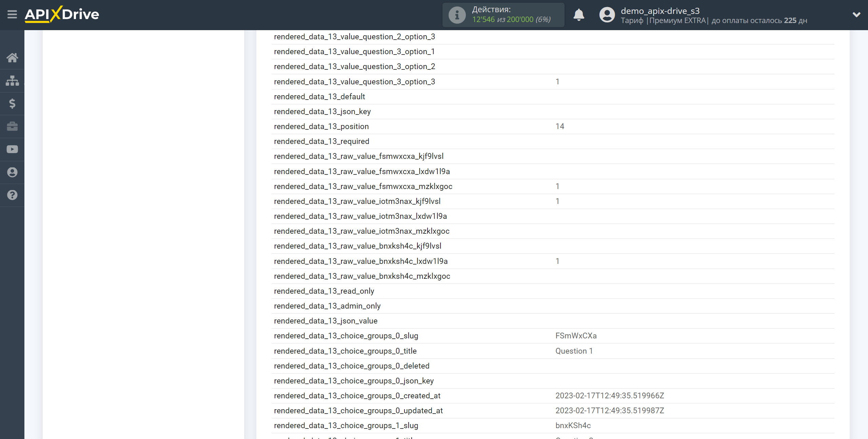Select row rendered_data_13_choice_groups_0_json_key
This screenshot has width=868, height=439.
click(553, 381)
